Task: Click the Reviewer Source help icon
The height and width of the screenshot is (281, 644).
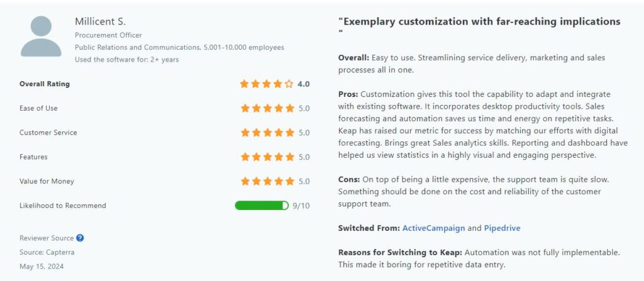Action: [x=80, y=238]
